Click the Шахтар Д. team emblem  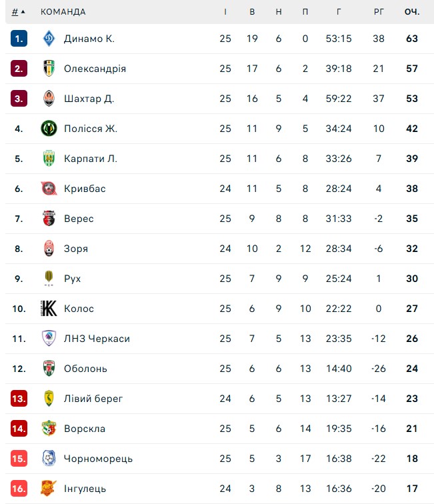click(49, 99)
